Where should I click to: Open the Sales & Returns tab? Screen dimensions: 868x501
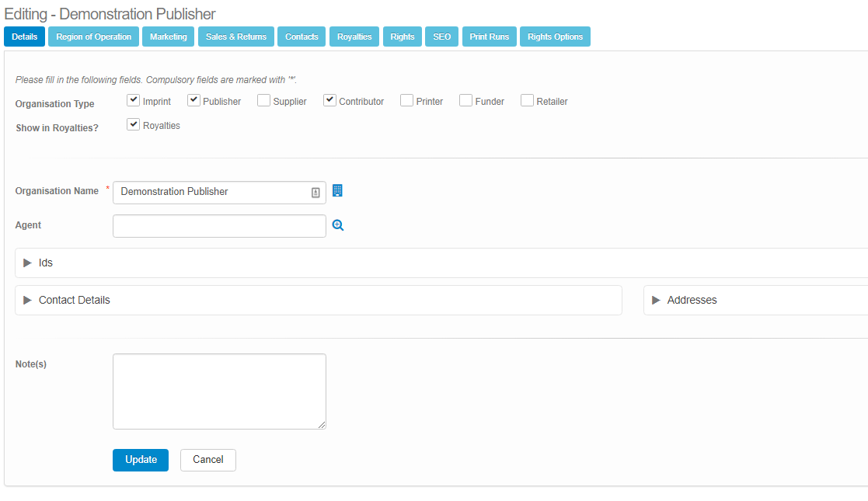pyautogui.click(x=235, y=37)
